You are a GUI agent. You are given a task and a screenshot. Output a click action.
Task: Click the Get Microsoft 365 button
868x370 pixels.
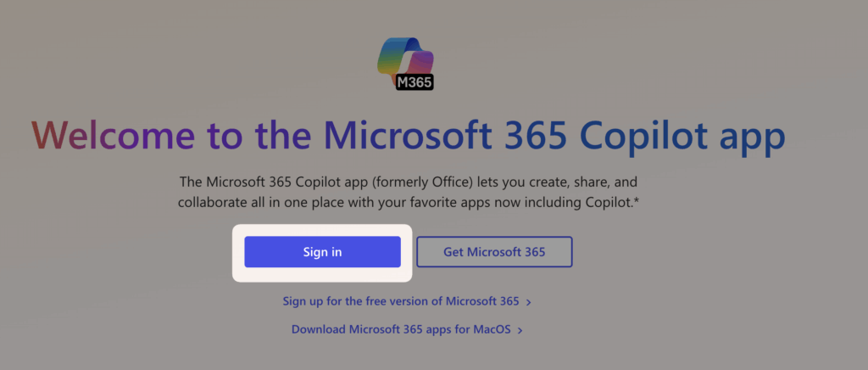tap(494, 252)
